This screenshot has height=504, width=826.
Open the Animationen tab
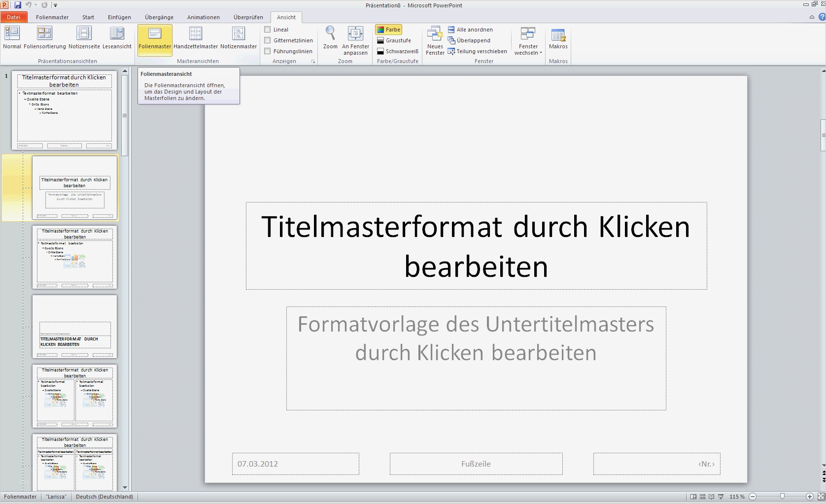click(204, 17)
